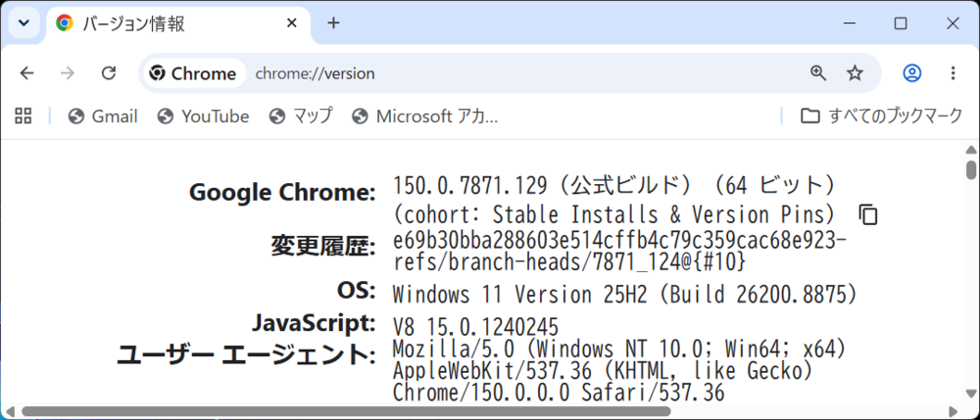Open the Gmail bookmark
Image resolution: width=980 pixels, height=420 pixels.
pos(103,117)
